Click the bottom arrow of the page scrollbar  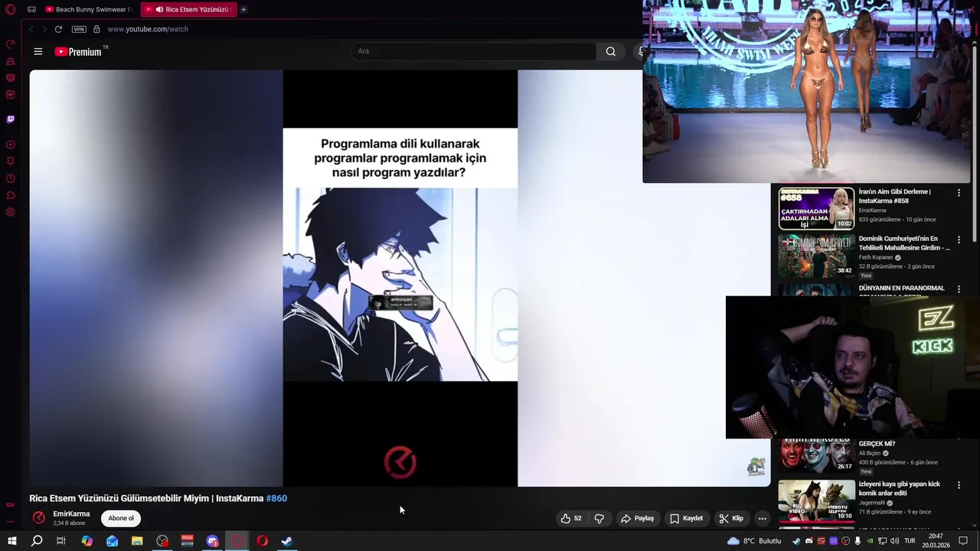(x=975, y=526)
